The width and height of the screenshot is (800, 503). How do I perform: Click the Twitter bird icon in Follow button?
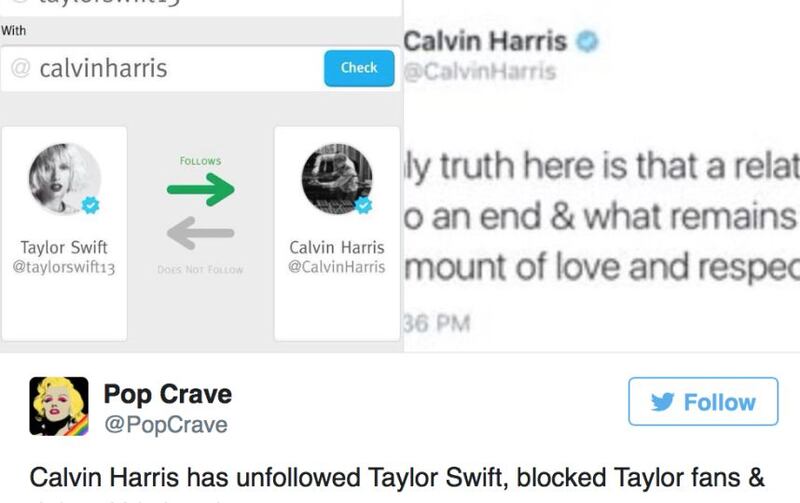pos(663,402)
